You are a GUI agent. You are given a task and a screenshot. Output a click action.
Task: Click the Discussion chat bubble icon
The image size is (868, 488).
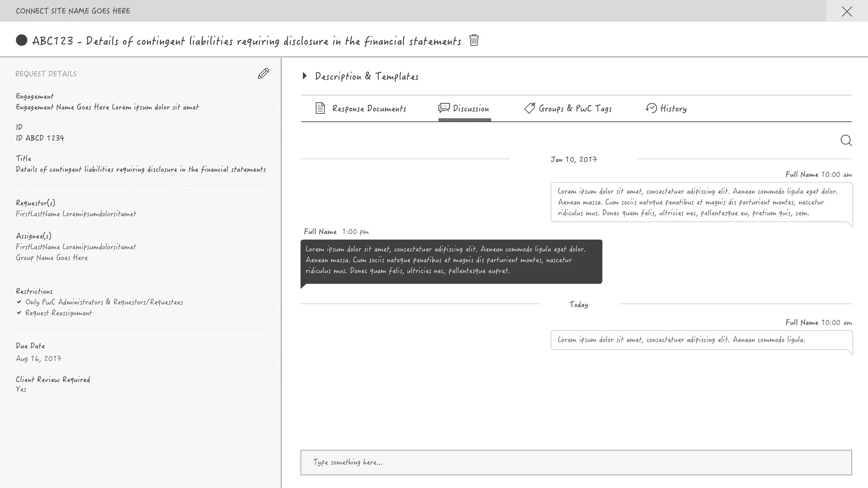(x=444, y=108)
